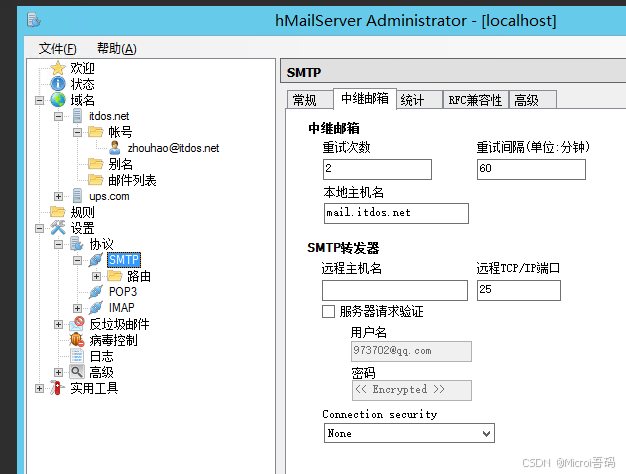
Task: Click the server icon beside itdos.net
Action: 77,116
